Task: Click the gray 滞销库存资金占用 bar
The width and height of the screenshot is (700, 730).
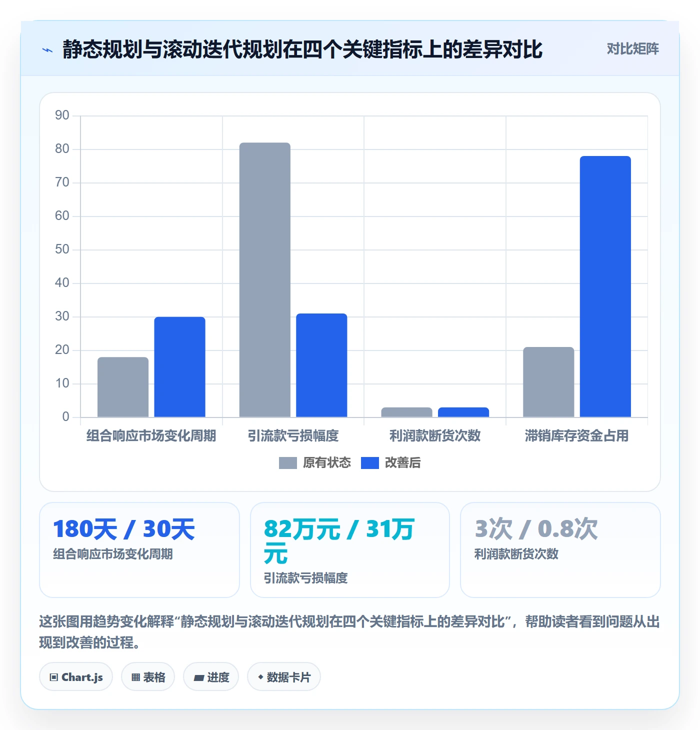Action: 548,382
